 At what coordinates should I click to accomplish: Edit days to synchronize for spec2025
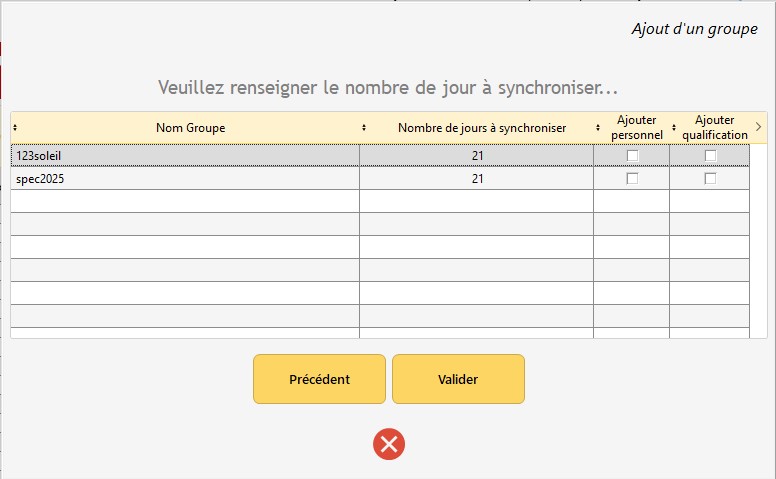pos(477,178)
